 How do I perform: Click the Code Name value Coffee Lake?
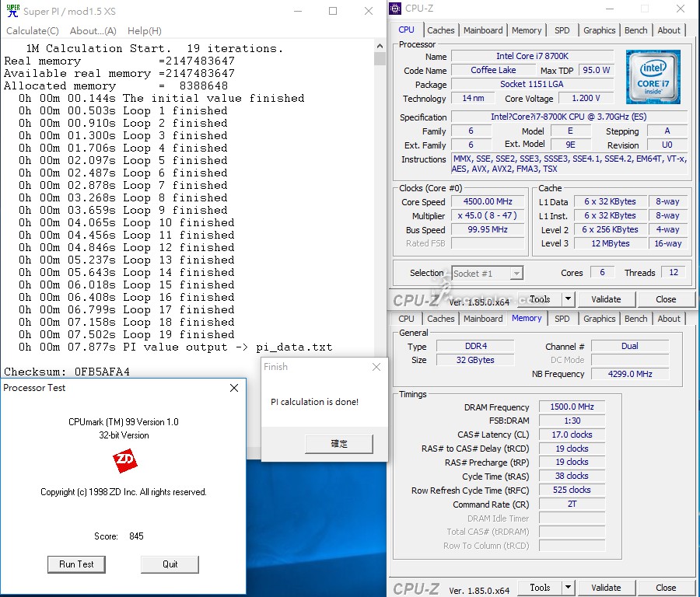pos(493,70)
